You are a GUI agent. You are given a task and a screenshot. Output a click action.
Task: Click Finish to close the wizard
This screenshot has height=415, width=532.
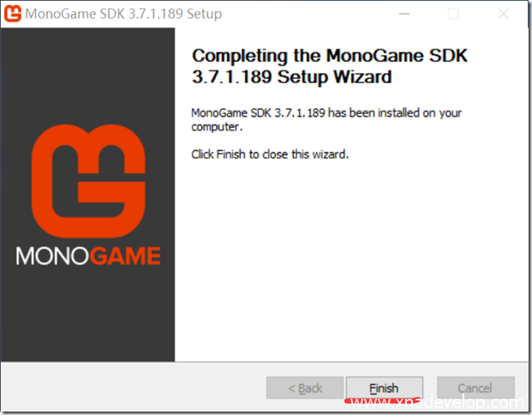(385, 388)
